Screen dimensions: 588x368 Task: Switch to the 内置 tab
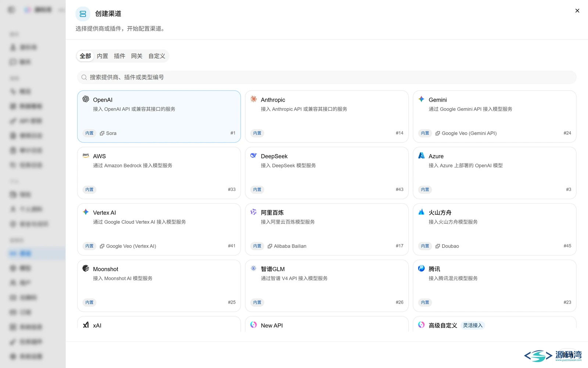click(103, 56)
